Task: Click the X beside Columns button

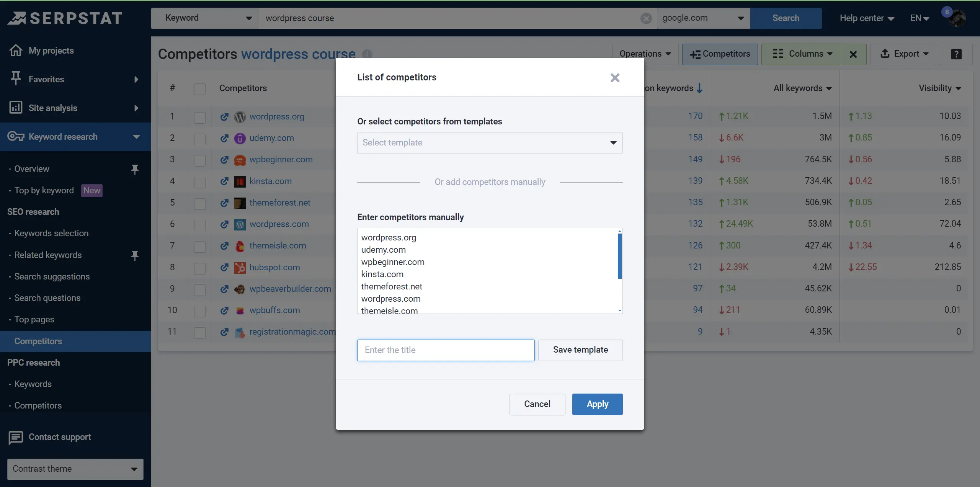Action: pos(853,54)
